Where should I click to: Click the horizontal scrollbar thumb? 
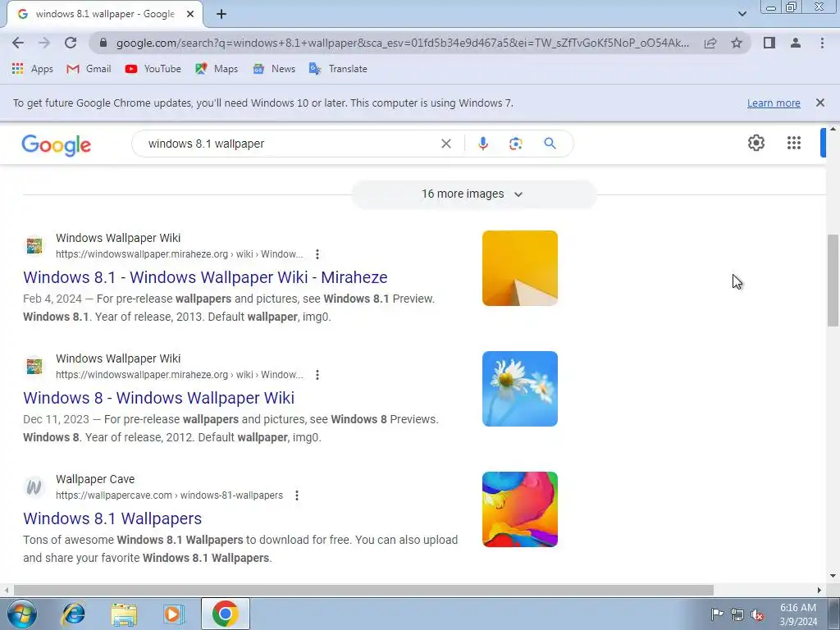tap(363, 590)
